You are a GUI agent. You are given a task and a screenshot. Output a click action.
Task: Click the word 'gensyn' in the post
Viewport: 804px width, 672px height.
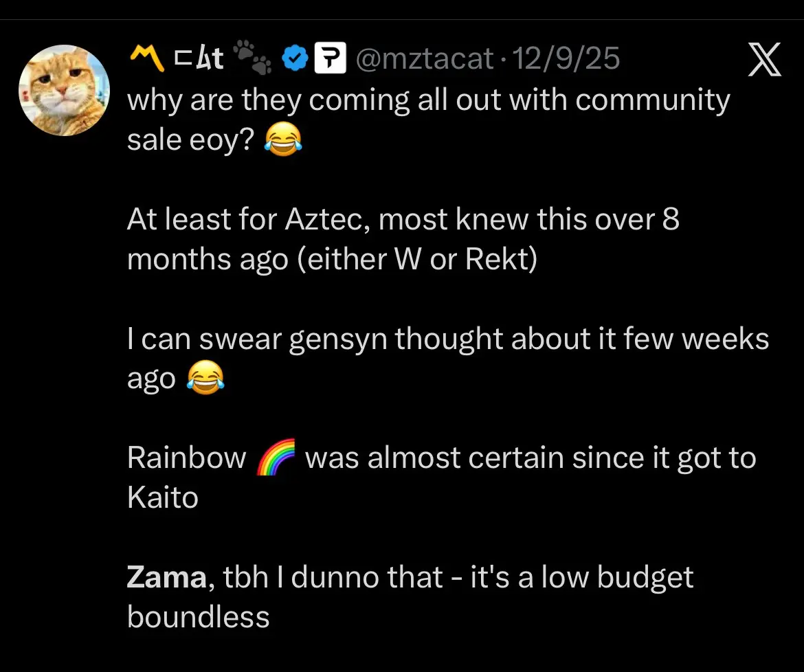tap(338, 340)
